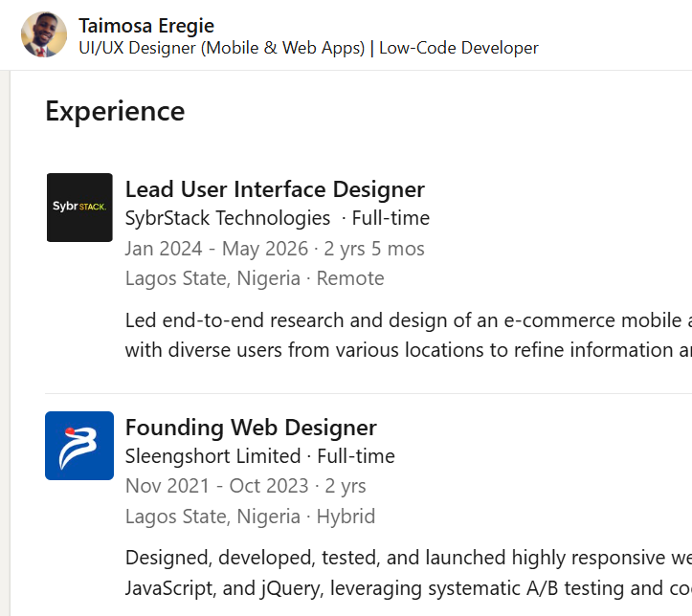This screenshot has width=692, height=616.
Task: Open Sleengshort Limited company link
Action: click(x=212, y=456)
